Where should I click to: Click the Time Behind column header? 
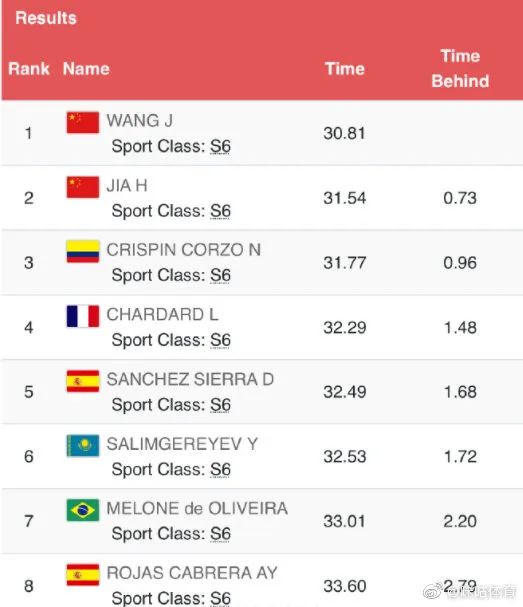tap(460, 69)
